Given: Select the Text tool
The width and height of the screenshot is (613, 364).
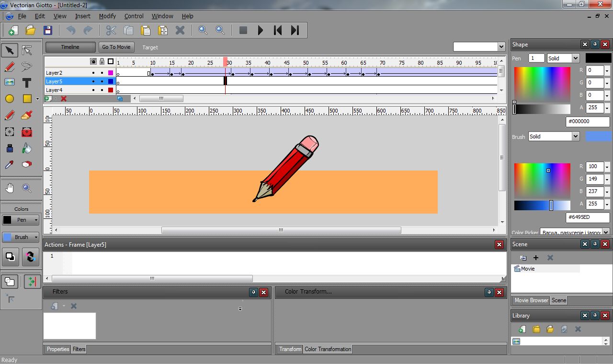Looking at the screenshot, I should [27, 82].
